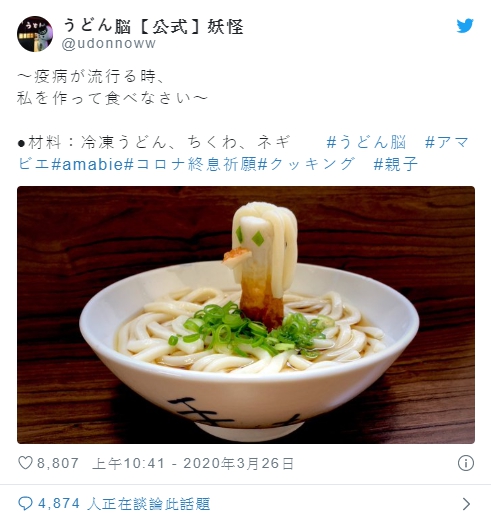Click the 8,807 likes count
The width and height of the screenshot is (491, 520).
click(58, 463)
